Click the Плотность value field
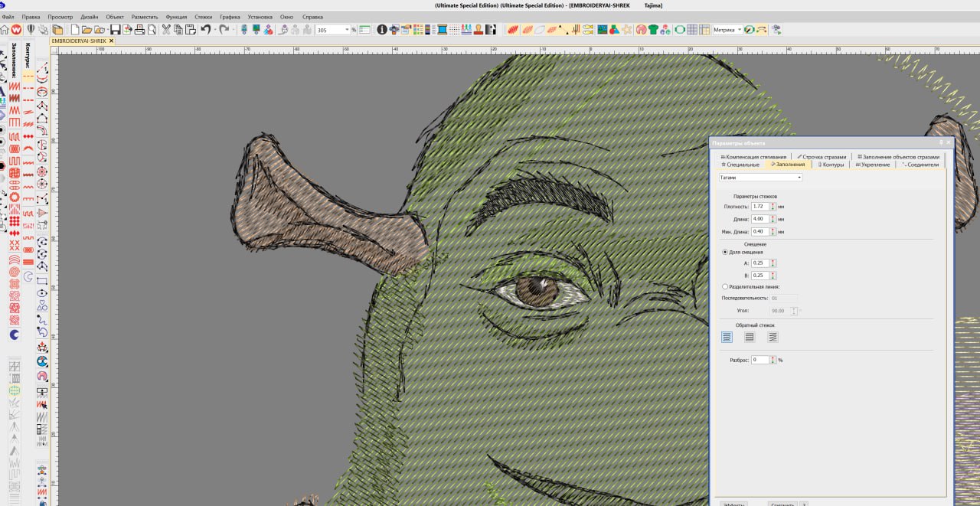The height and width of the screenshot is (506, 980). click(759, 207)
